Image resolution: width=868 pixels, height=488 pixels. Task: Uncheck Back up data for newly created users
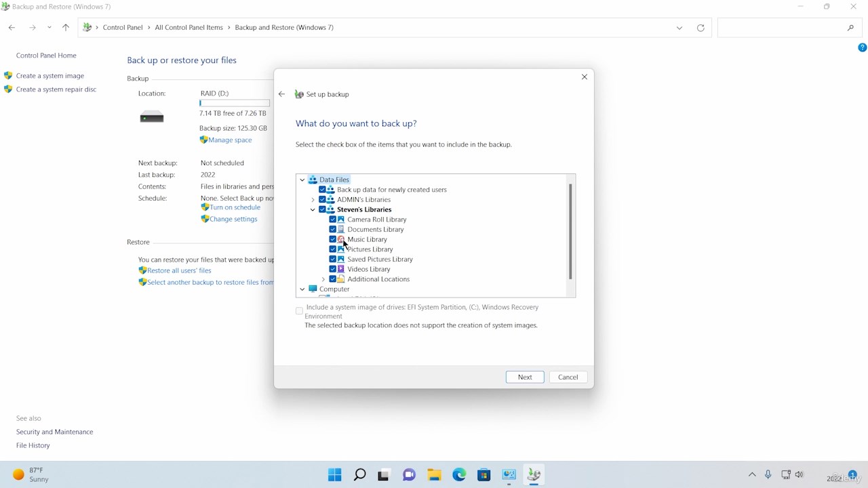pos(322,190)
